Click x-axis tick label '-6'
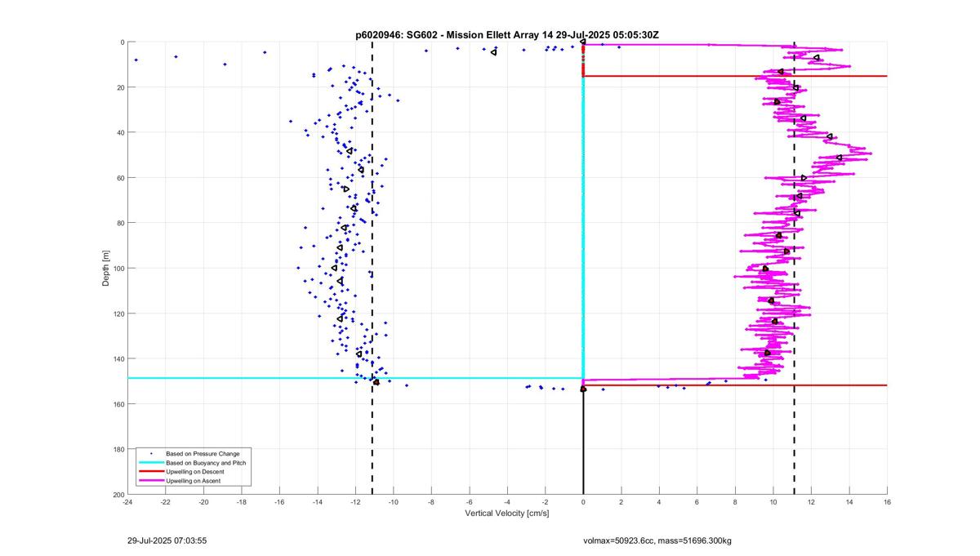 469,503
